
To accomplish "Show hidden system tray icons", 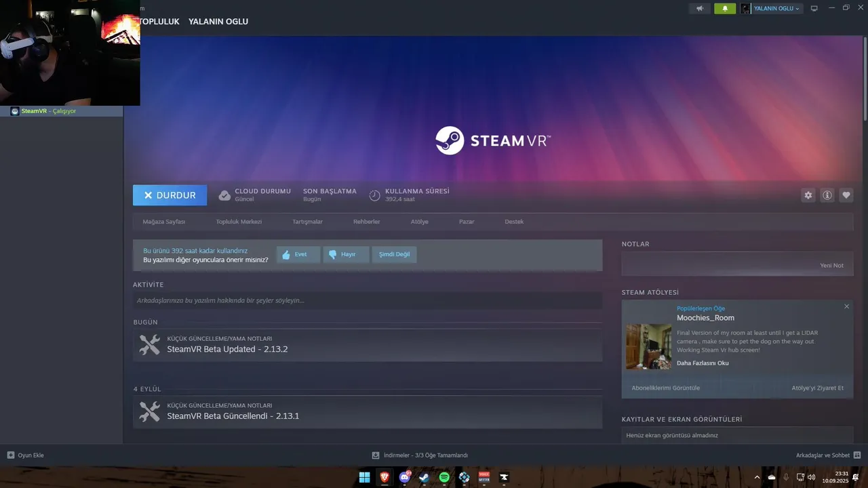I will 757,477.
